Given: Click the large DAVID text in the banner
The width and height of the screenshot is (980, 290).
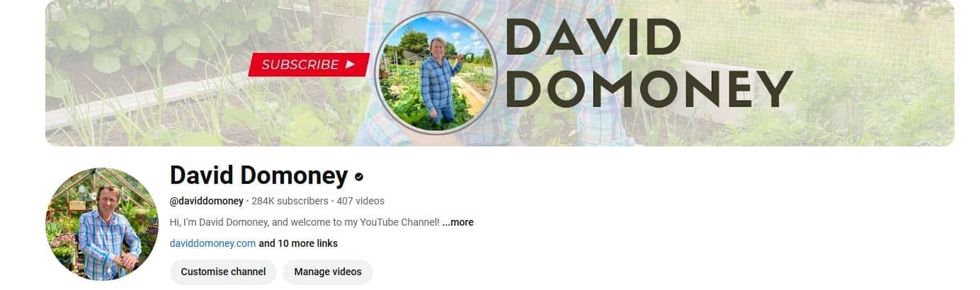Looking at the screenshot, I should pos(593,37).
